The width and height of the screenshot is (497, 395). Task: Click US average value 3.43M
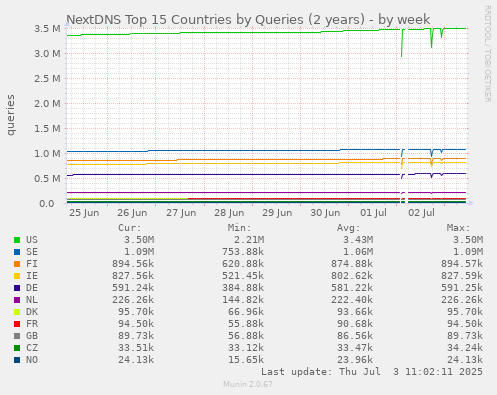(x=358, y=240)
